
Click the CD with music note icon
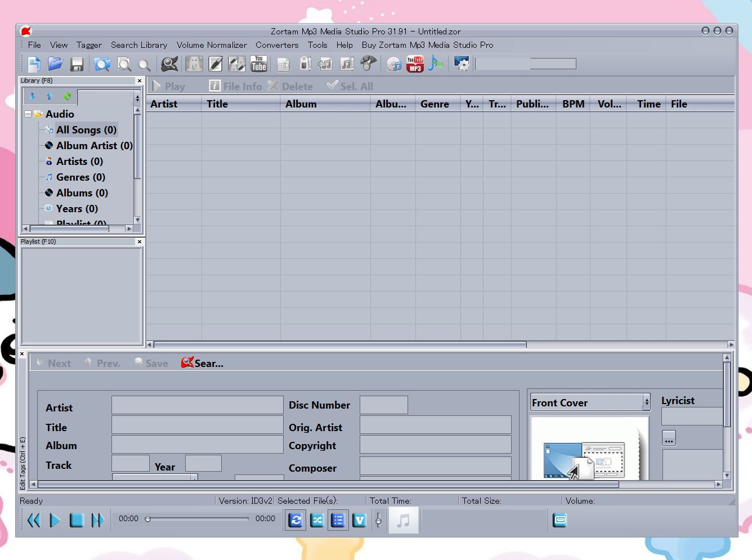click(x=394, y=64)
